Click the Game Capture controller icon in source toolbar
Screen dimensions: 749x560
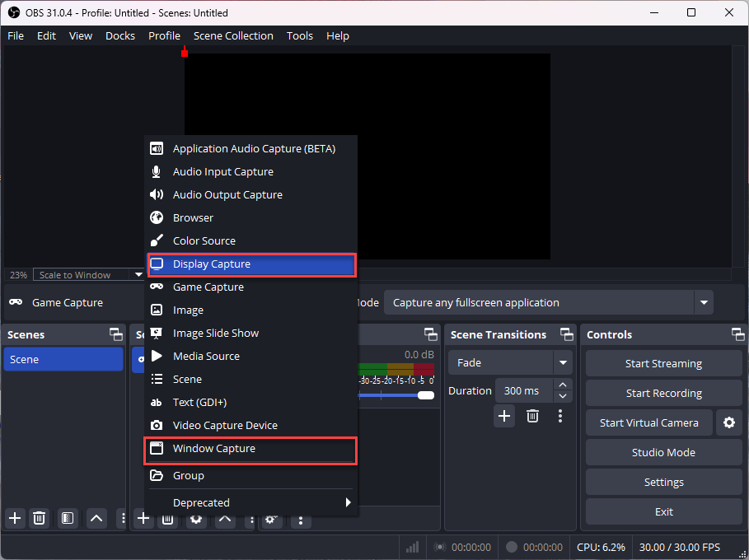coord(16,302)
